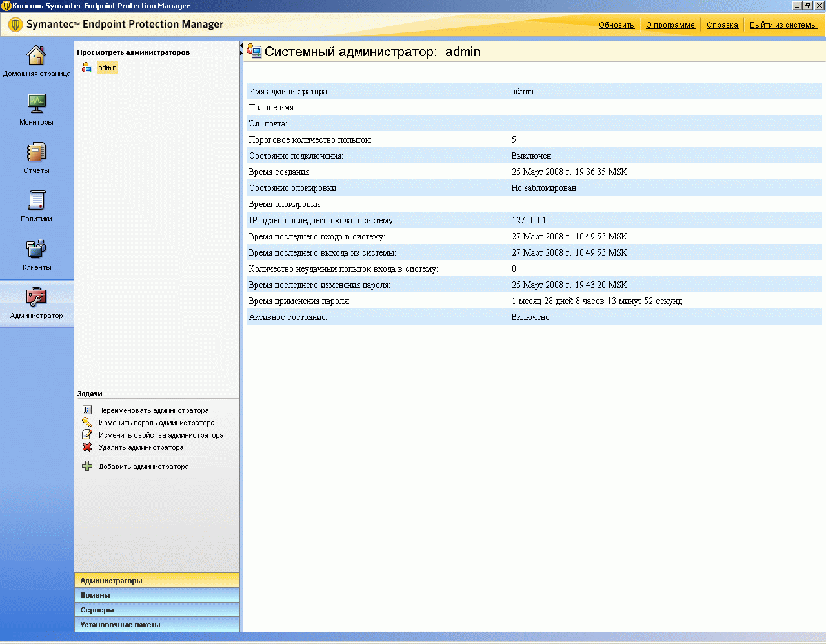This screenshot has width=826, height=644.
Task: Click the Политики label in the sidebar
Action: point(36,219)
